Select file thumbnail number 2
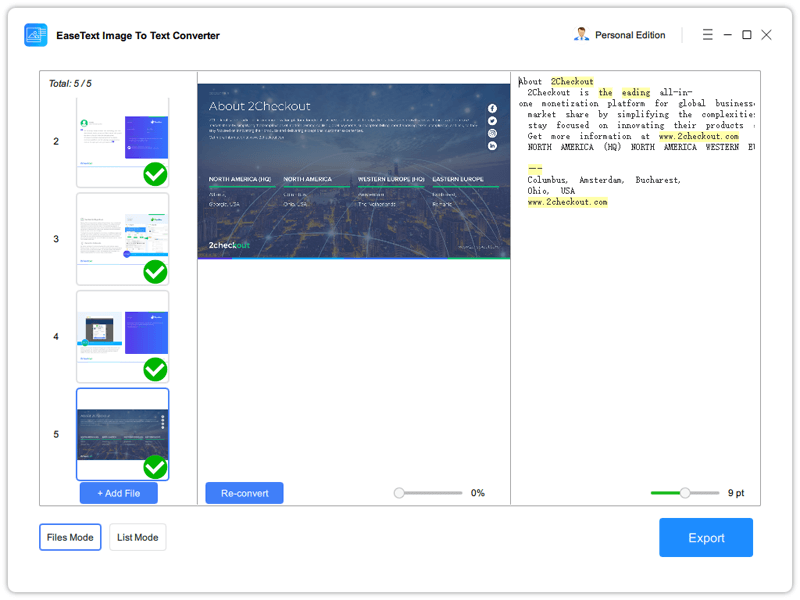Viewport: 800px width, 600px height. point(122,142)
